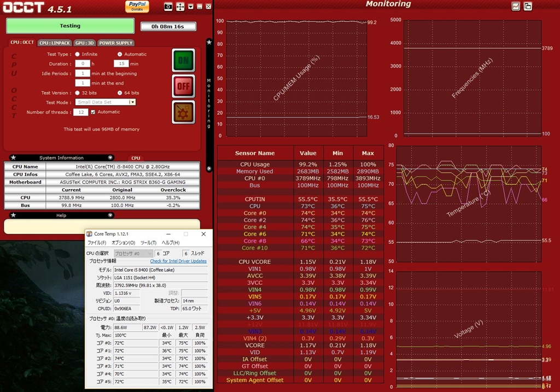Toggle the Automatic number of threads checkbox
Screen dimensions: 560x392
[93, 112]
